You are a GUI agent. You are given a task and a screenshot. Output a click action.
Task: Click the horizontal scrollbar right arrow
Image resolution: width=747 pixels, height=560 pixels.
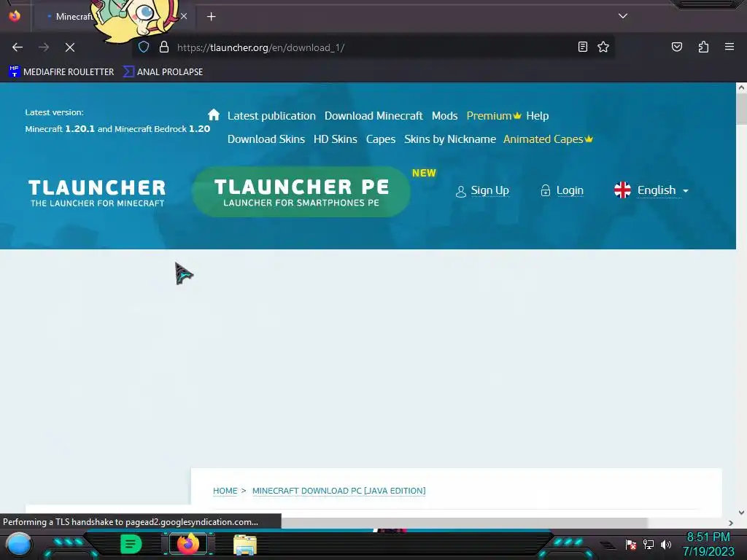731,523
